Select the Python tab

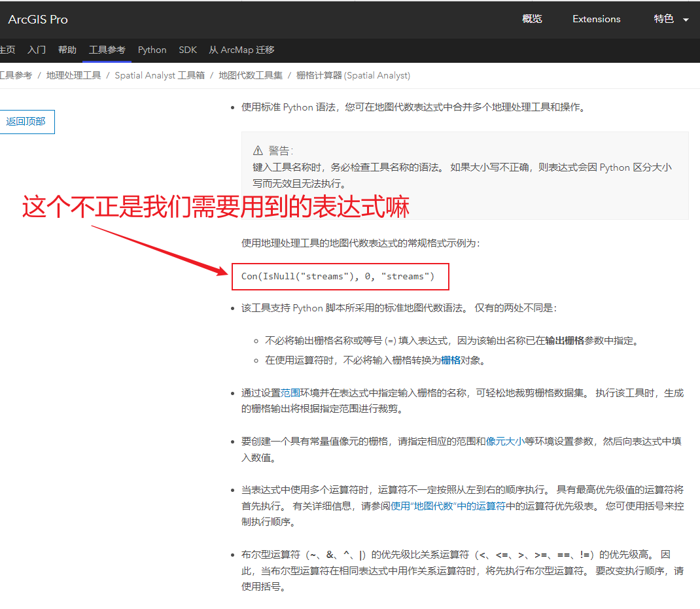point(152,50)
